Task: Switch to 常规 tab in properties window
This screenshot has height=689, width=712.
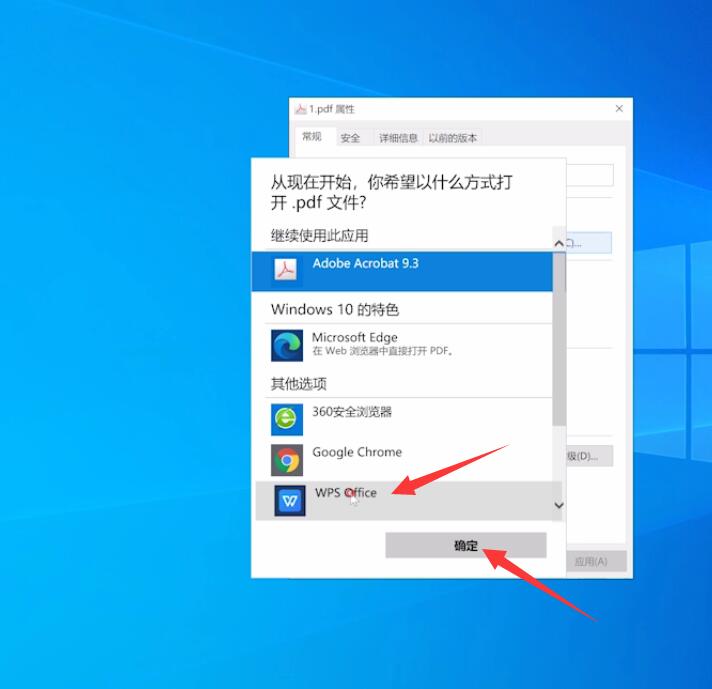Action: (312, 137)
